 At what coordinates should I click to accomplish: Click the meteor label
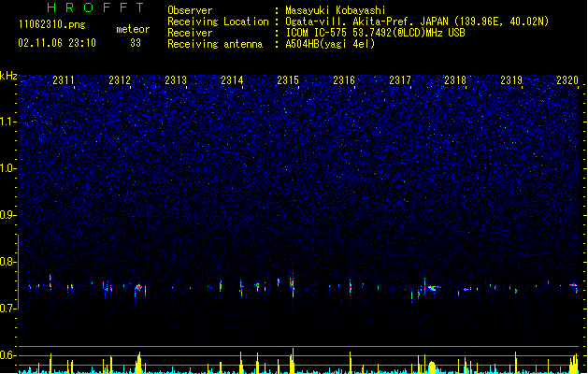coord(133,29)
